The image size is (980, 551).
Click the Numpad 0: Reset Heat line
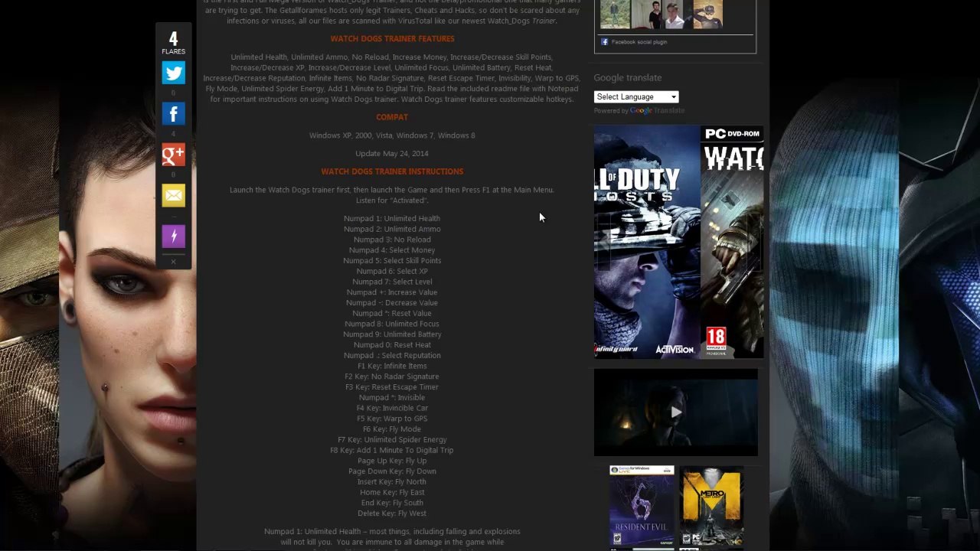(392, 345)
